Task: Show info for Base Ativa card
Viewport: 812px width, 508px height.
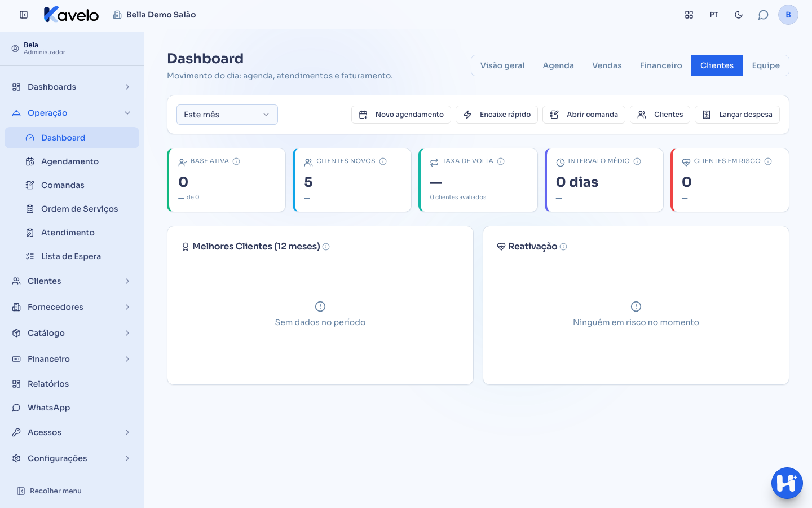Action: (x=237, y=161)
